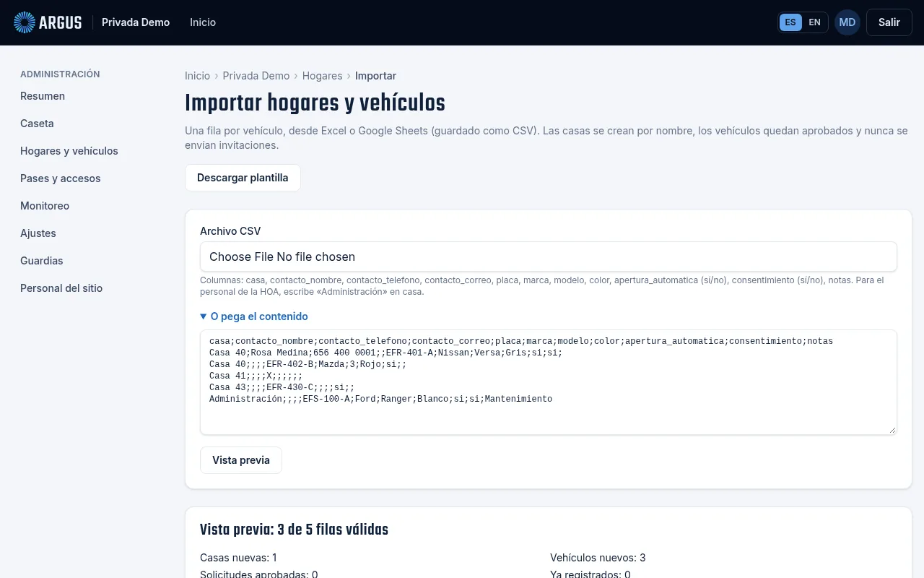Click inside the pasted CSV content textarea
This screenshot has width=924, height=578.
(549, 383)
